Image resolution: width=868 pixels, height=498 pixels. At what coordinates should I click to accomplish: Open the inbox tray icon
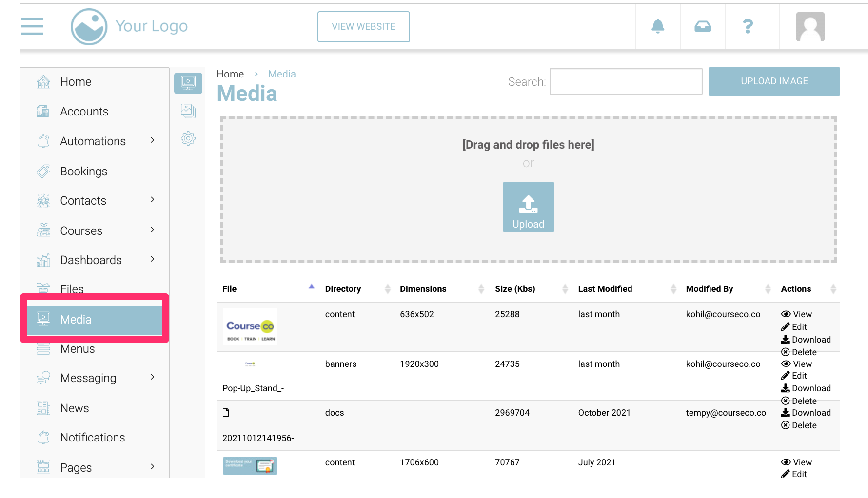[703, 26]
